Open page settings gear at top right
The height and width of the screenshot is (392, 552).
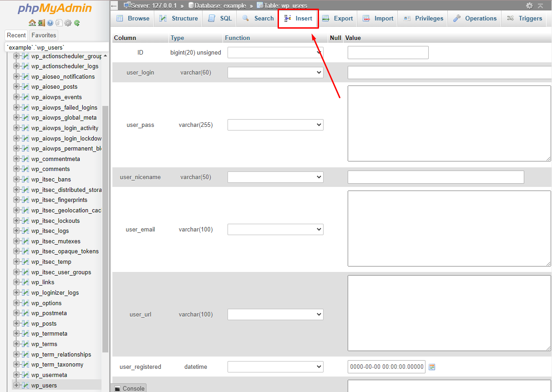click(x=529, y=5)
